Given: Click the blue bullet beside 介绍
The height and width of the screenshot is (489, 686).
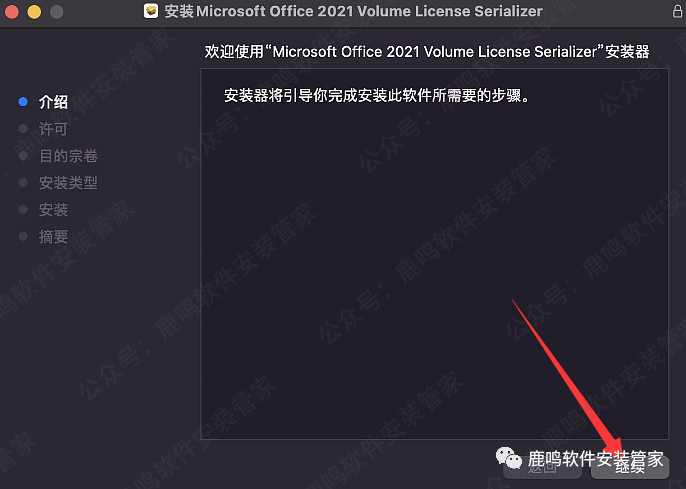Looking at the screenshot, I should tap(23, 102).
